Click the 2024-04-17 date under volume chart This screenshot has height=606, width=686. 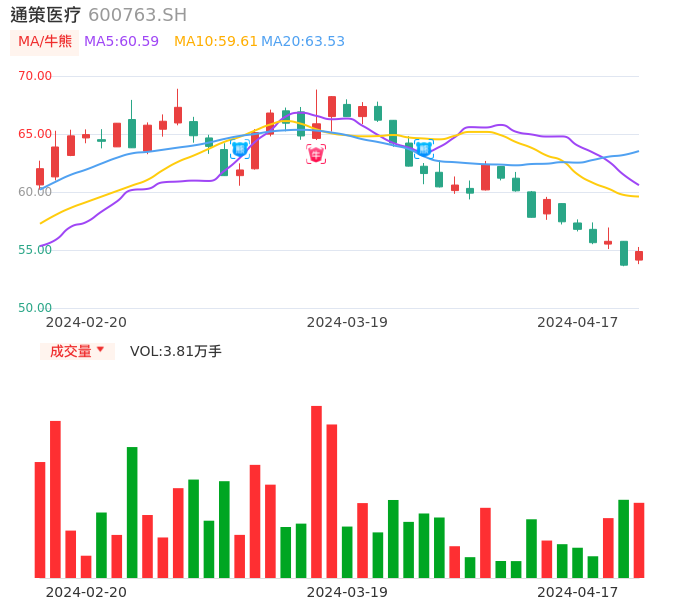(x=578, y=592)
